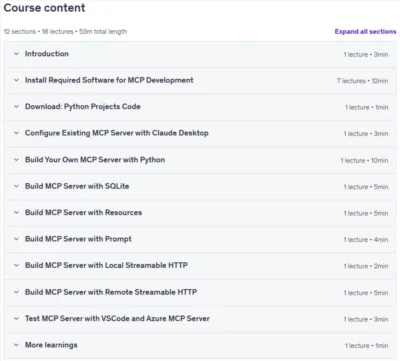Click Expand all sections link

point(365,32)
